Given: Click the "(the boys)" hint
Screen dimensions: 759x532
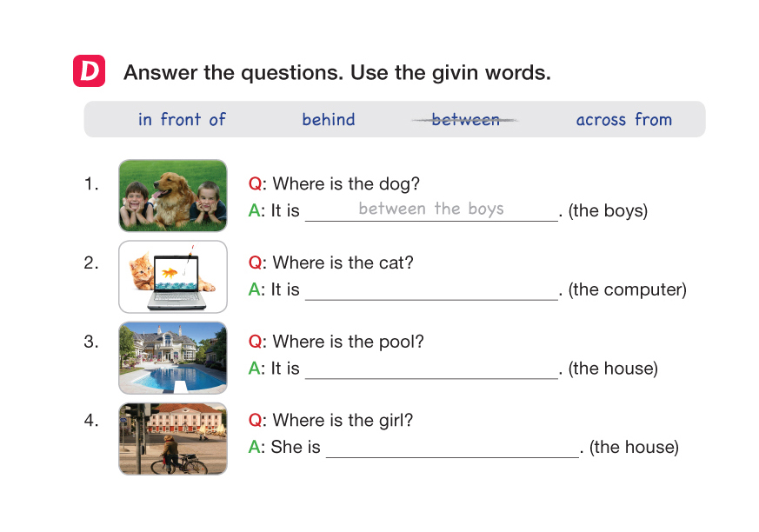Looking at the screenshot, I should [x=608, y=210].
